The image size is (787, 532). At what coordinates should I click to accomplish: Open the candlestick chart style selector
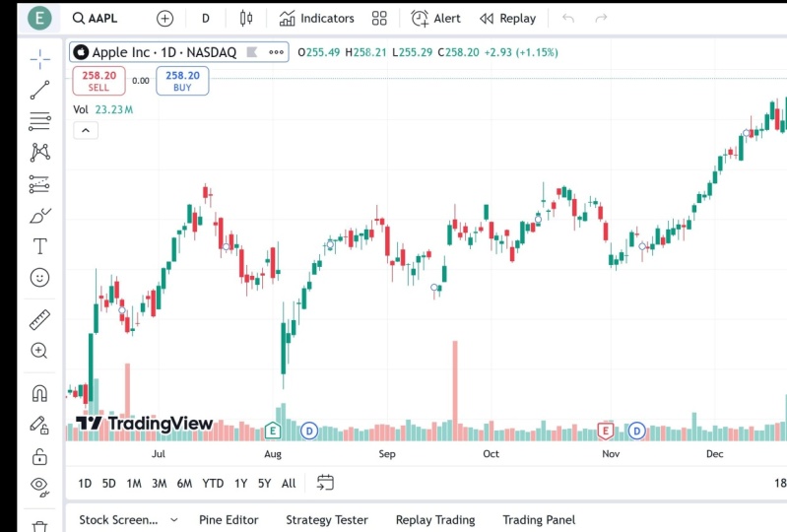point(246,19)
